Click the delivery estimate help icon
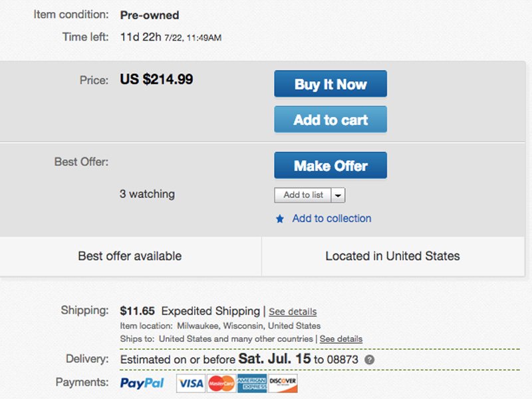532x399 pixels. coord(370,360)
